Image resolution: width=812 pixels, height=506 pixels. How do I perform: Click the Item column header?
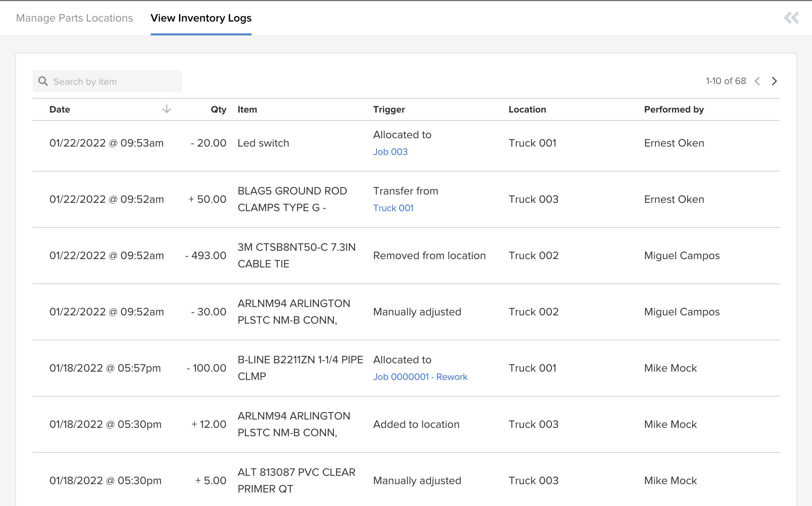[x=247, y=109]
